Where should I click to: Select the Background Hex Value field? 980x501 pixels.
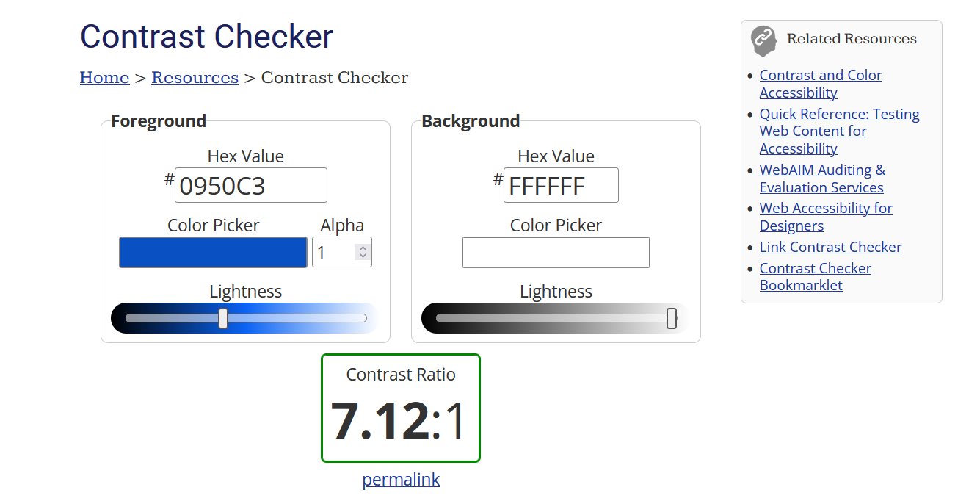(x=561, y=185)
